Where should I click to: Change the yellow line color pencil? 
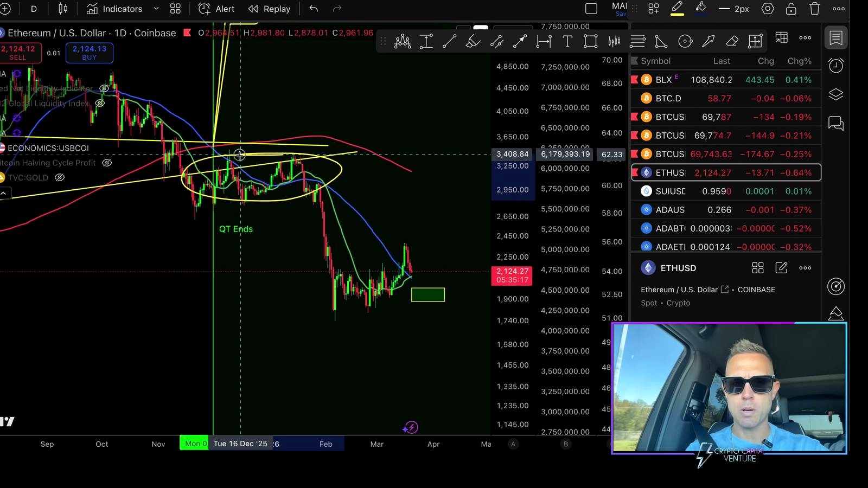pos(677,9)
